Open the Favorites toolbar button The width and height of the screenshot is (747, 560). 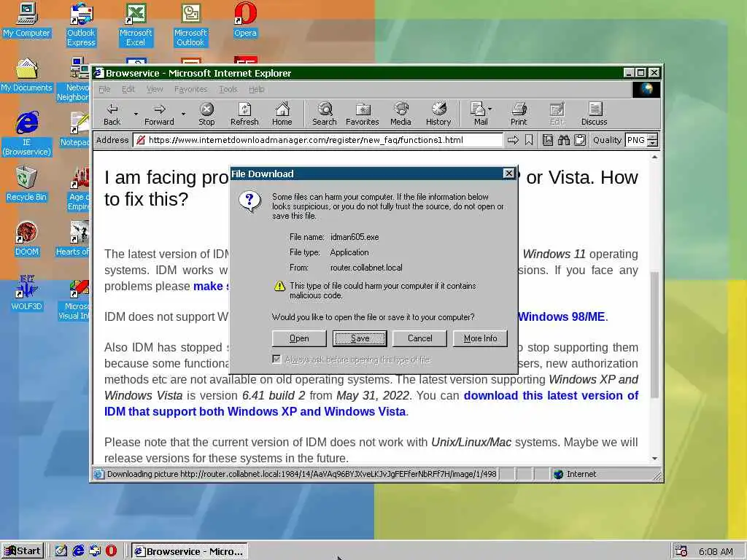[362, 114]
